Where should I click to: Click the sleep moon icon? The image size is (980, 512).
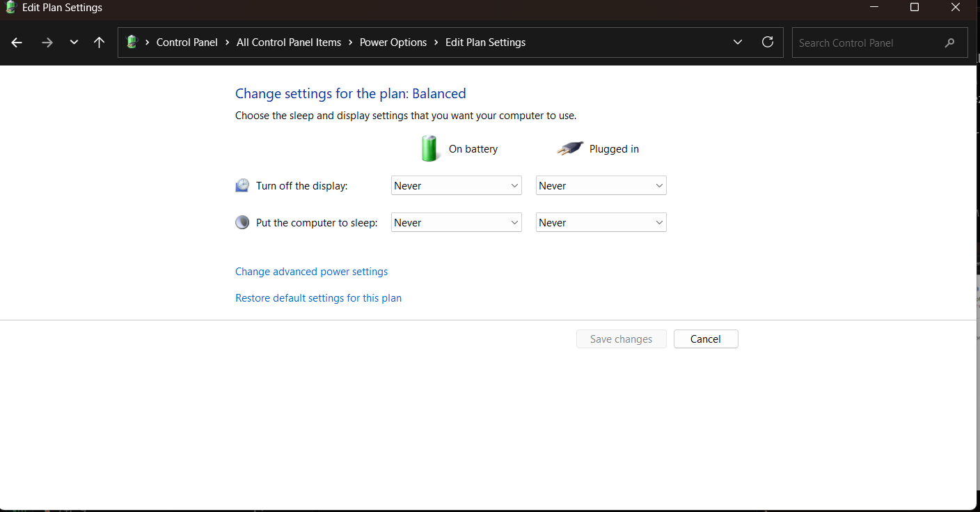click(x=242, y=223)
